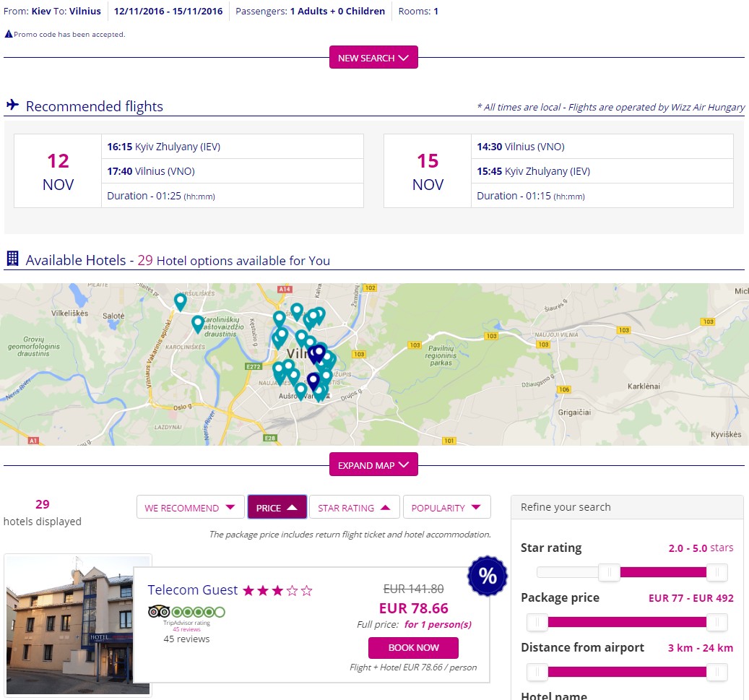This screenshot has width=749, height=700.
Task: Click the Distance from airport minimum handle
Action: coord(537,672)
